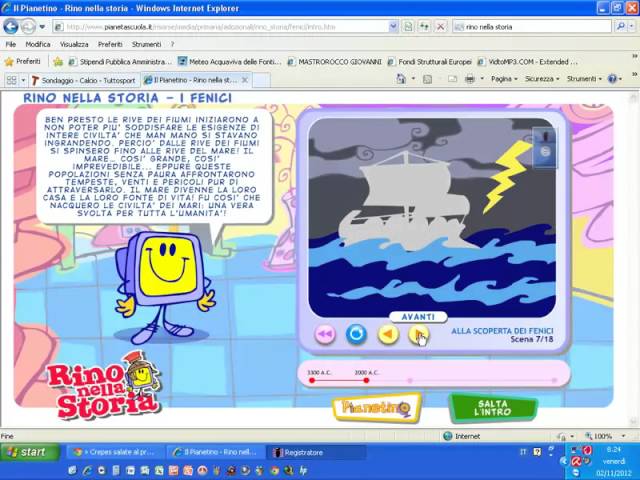Click the page vertical scrollbar

click(x=633, y=259)
